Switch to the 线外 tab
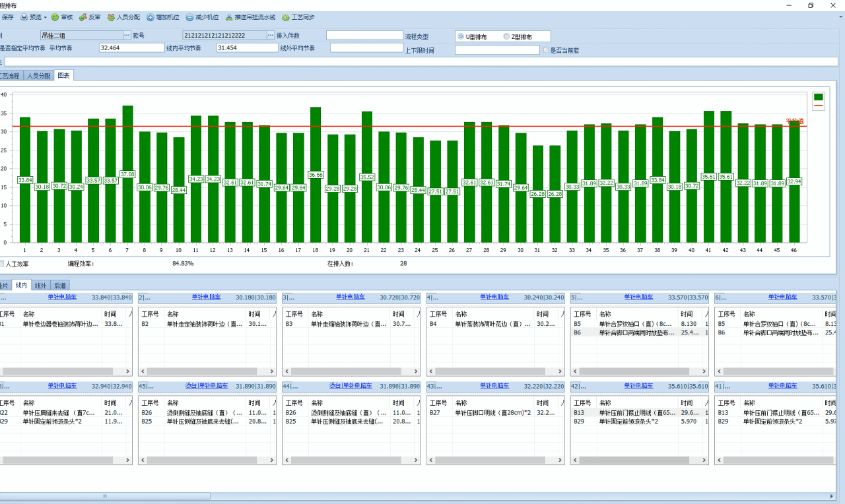The image size is (845, 504). (40, 286)
